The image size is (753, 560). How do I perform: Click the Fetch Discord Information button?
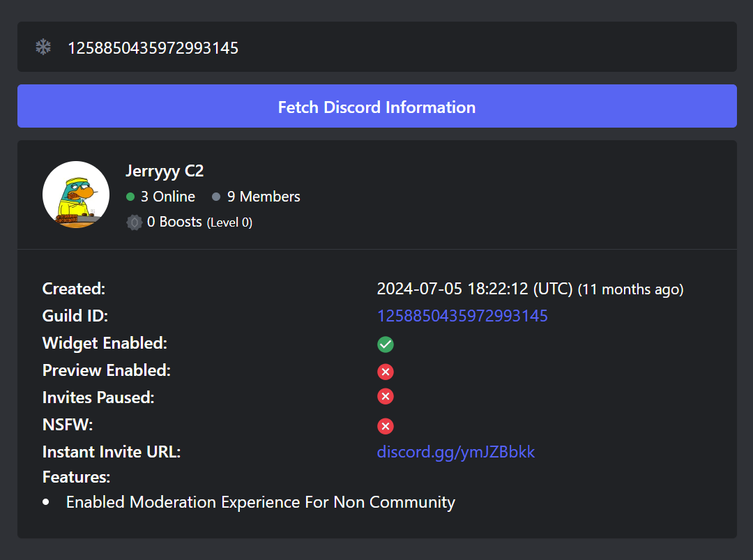pyautogui.click(x=377, y=106)
